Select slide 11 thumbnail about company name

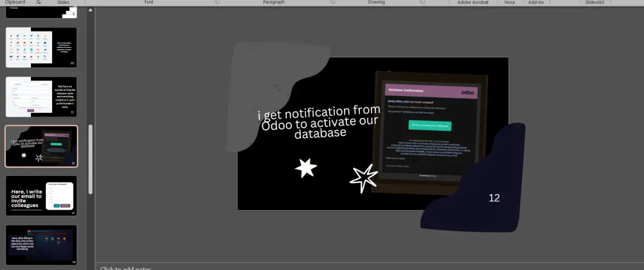click(41, 97)
